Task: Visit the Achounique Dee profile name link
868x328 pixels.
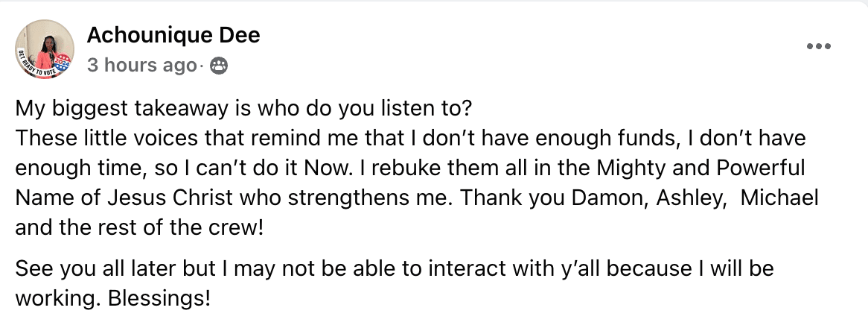Action: (x=173, y=36)
